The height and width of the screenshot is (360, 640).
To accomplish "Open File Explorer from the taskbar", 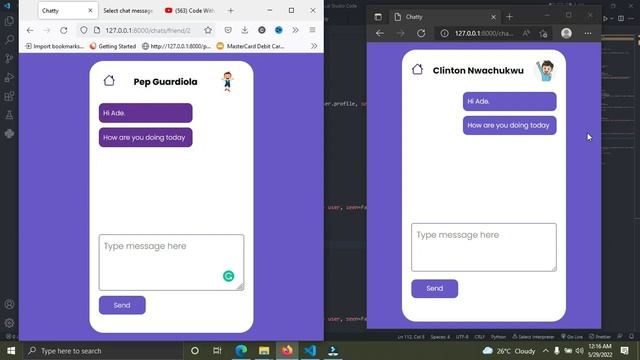I will click(264, 351).
